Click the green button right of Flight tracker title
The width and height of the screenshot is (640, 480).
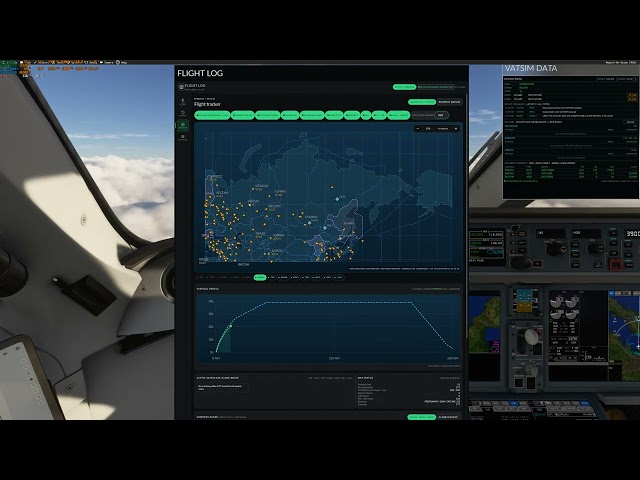pyautogui.click(x=422, y=102)
